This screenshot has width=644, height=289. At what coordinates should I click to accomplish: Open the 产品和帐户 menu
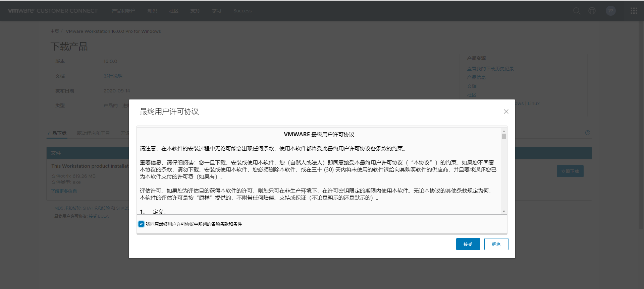tap(124, 11)
